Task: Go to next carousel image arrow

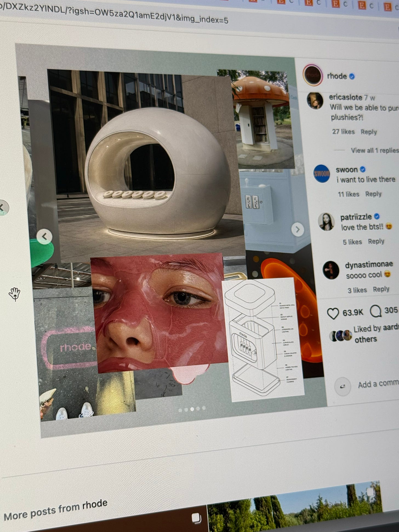Action: pos(298,229)
